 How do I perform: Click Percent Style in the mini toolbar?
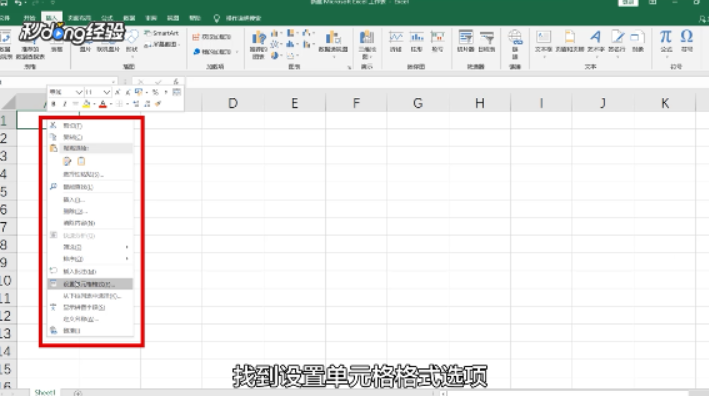point(155,92)
